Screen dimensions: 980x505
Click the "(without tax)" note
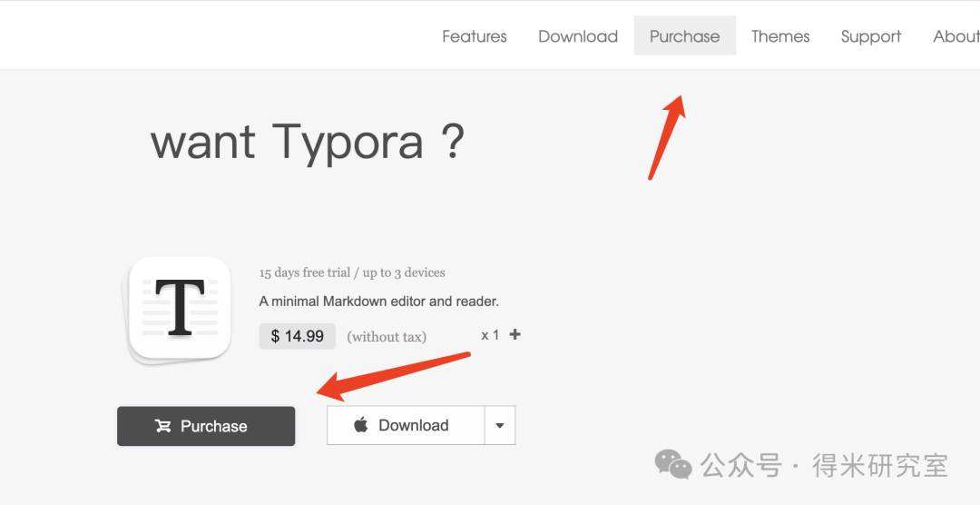387,337
